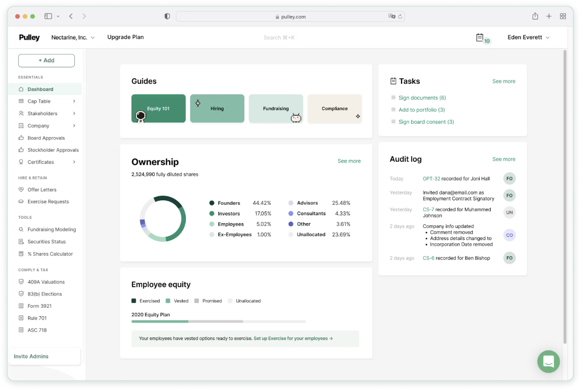This screenshot has height=392, width=583.
Task: Click the 2020 Equity Plan progress bar
Action: (219, 321)
